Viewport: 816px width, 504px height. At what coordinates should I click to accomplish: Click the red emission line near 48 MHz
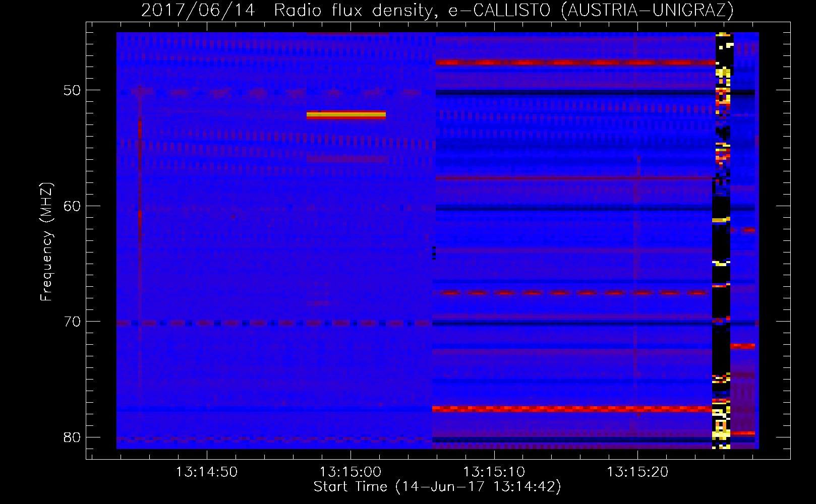point(575,63)
